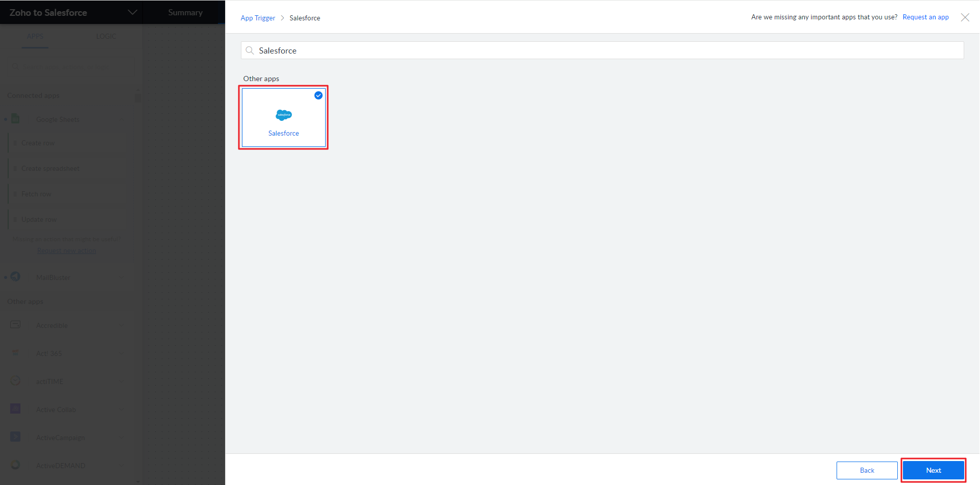Image resolution: width=980 pixels, height=485 pixels.
Task: Go to App Trigger breadcrumb
Action: pyautogui.click(x=258, y=18)
